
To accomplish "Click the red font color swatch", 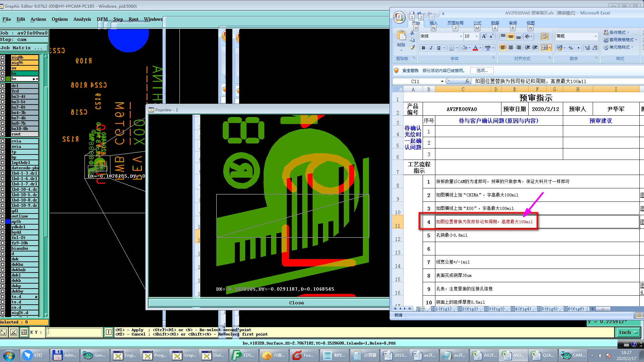I will point(475,48).
